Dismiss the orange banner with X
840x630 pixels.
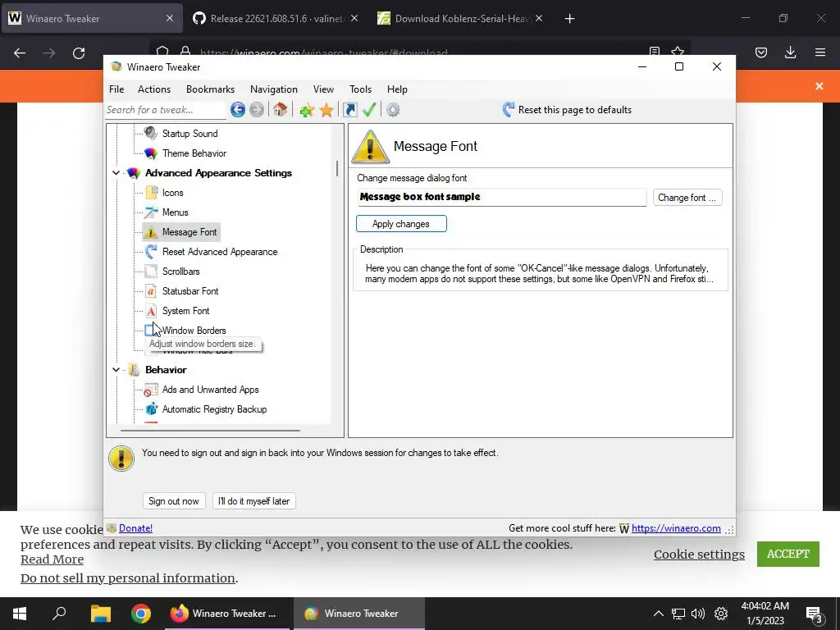pyautogui.click(x=819, y=85)
